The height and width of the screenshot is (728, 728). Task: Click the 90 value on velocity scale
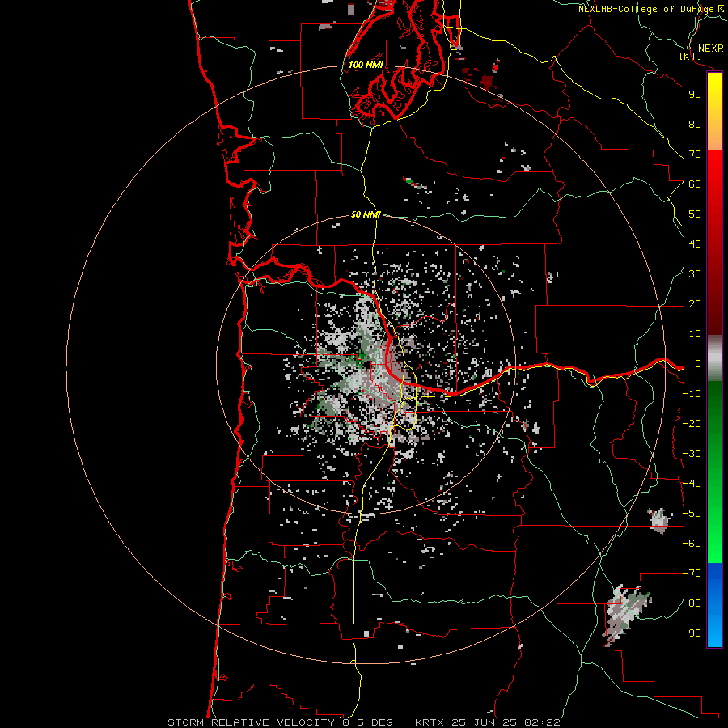pos(695,95)
